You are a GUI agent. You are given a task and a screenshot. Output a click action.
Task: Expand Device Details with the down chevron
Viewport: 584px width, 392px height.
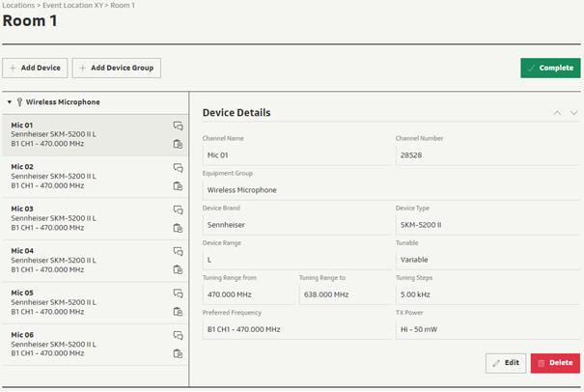point(573,113)
